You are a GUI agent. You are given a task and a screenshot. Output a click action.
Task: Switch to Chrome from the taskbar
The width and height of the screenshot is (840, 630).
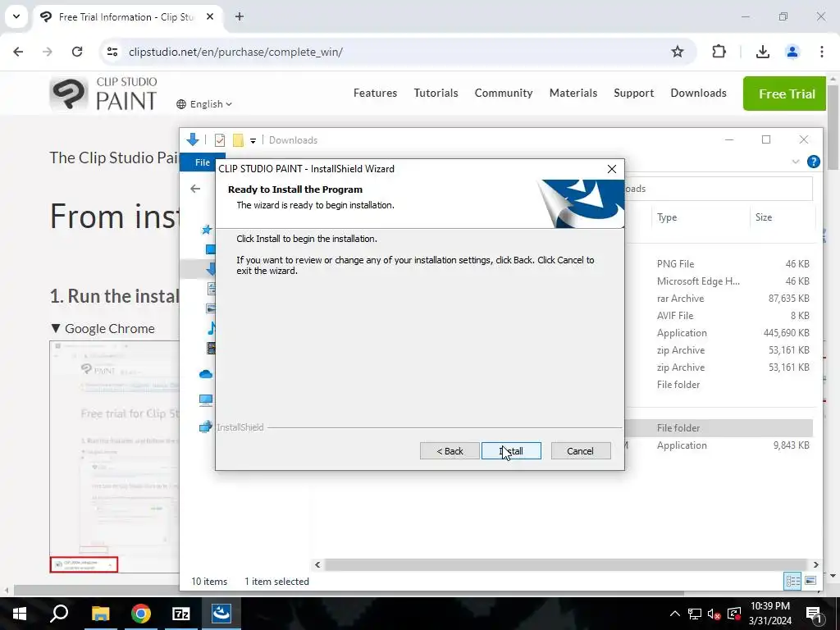click(x=141, y=614)
